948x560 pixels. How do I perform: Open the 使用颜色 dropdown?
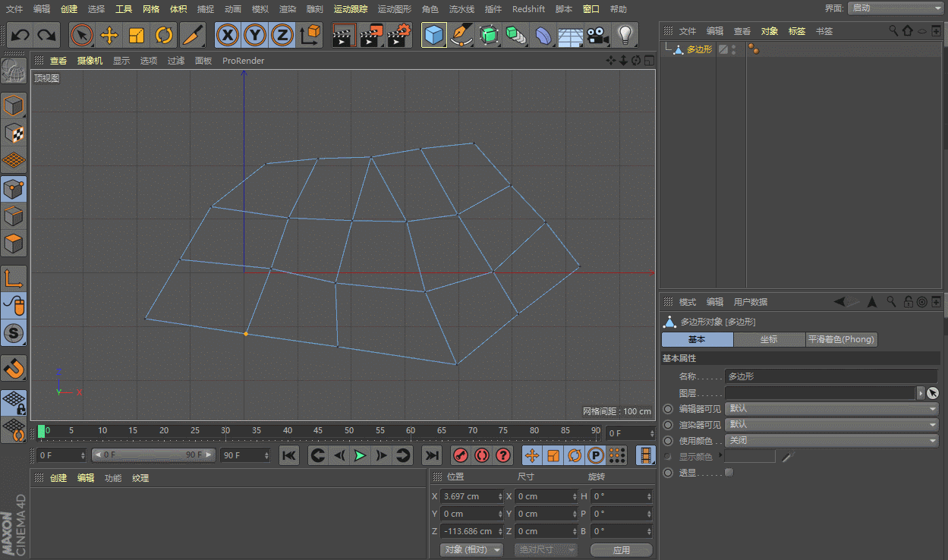point(832,441)
